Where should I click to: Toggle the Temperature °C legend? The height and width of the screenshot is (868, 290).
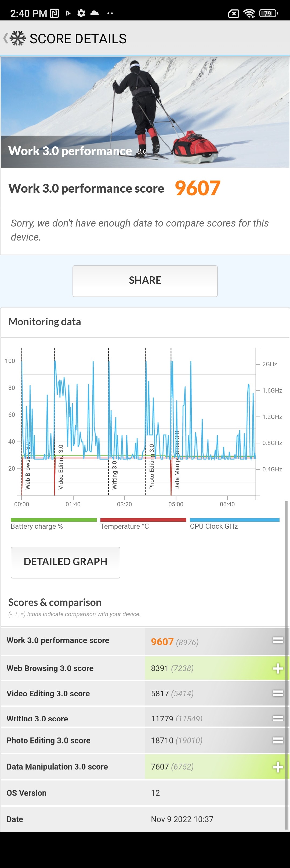click(143, 524)
